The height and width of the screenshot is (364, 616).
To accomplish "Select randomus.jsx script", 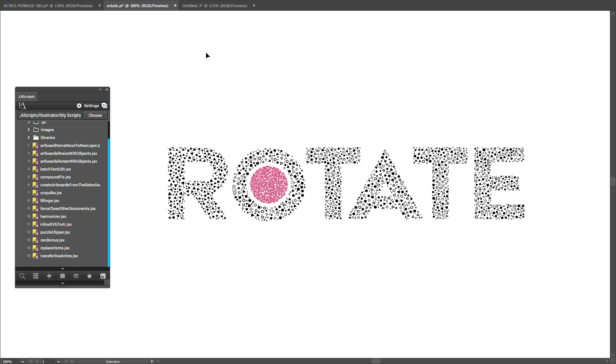I will [x=62, y=240].
